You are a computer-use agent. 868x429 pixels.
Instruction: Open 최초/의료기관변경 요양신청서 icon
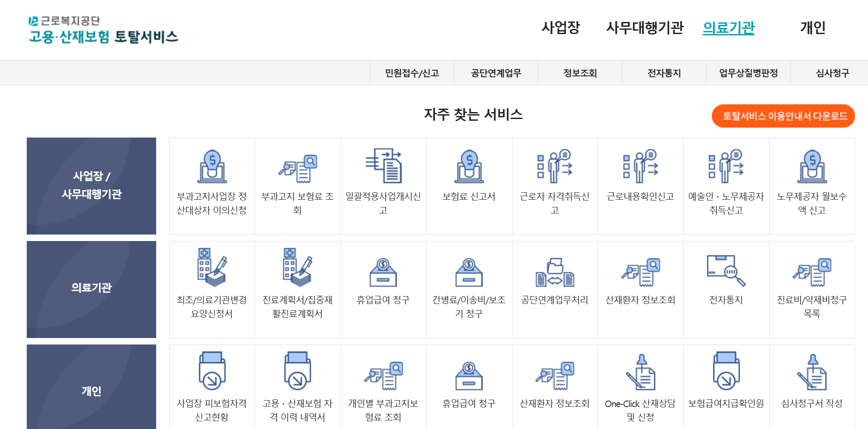(x=212, y=267)
